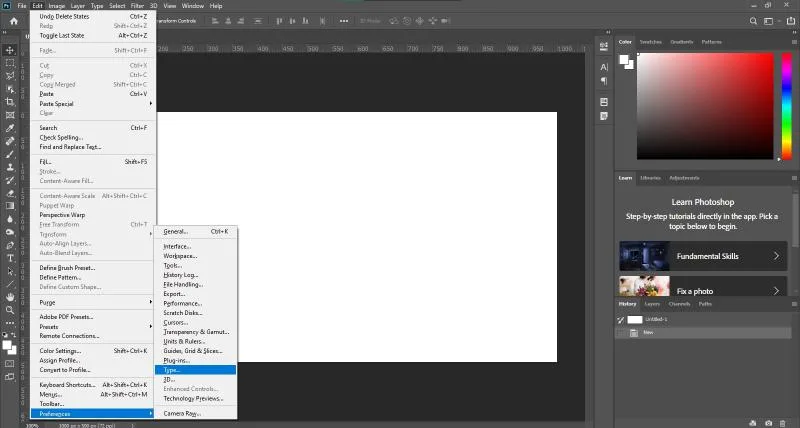This screenshot has width=800, height=428.
Task: Select the Zoom tool magnifier
Action: (x=10, y=310)
